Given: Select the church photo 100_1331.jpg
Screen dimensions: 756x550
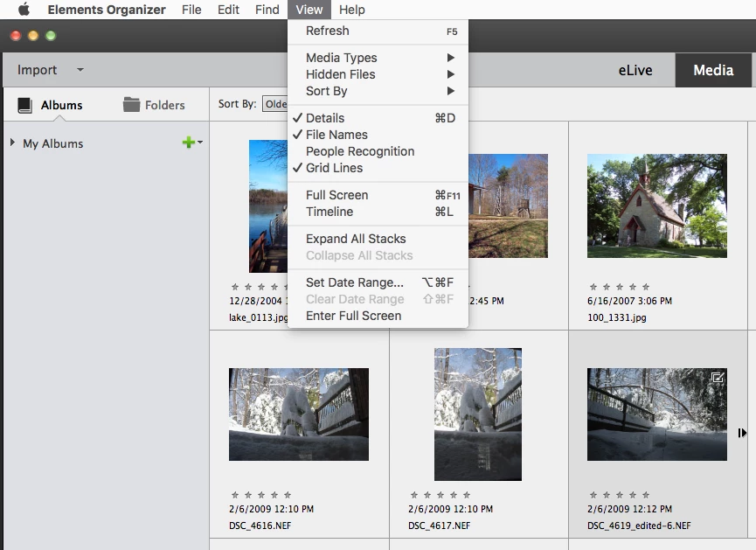Looking at the screenshot, I should [656, 206].
